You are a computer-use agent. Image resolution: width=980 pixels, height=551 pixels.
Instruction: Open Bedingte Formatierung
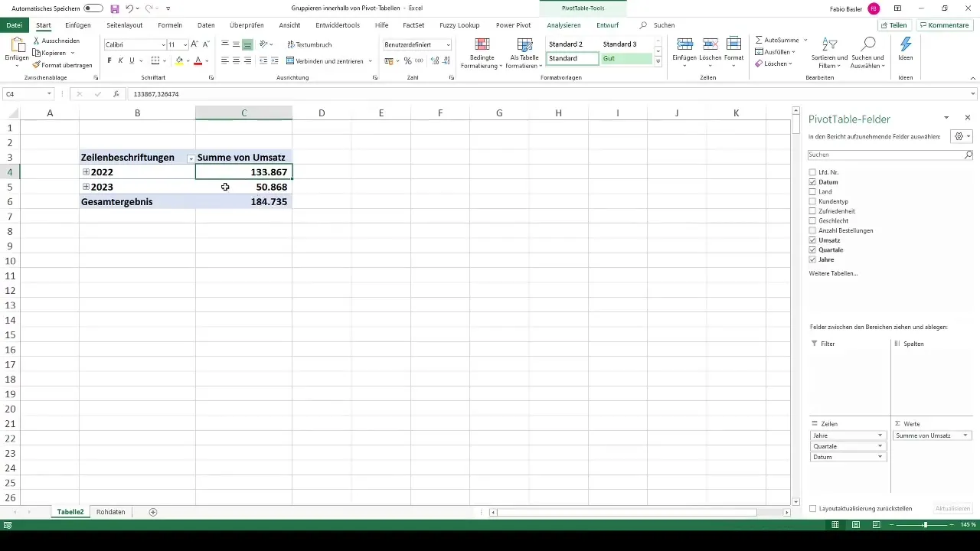pyautogui.click(x=482, y=53)
